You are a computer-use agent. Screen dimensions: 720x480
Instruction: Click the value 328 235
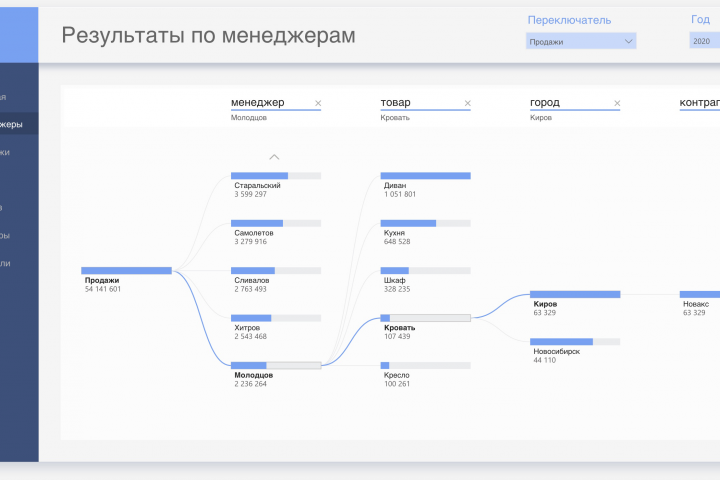[397, 289]
